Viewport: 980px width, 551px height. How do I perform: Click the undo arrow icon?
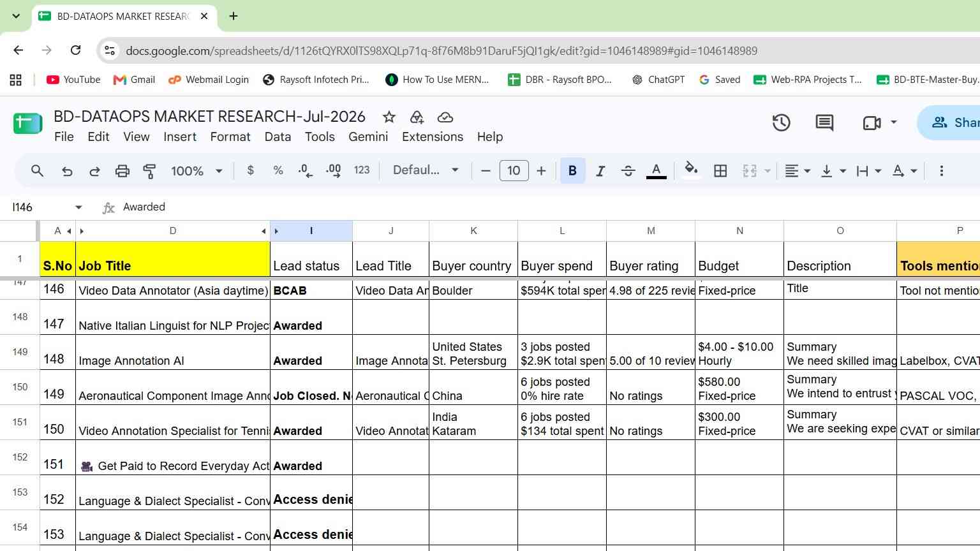(x=66, y=171)
